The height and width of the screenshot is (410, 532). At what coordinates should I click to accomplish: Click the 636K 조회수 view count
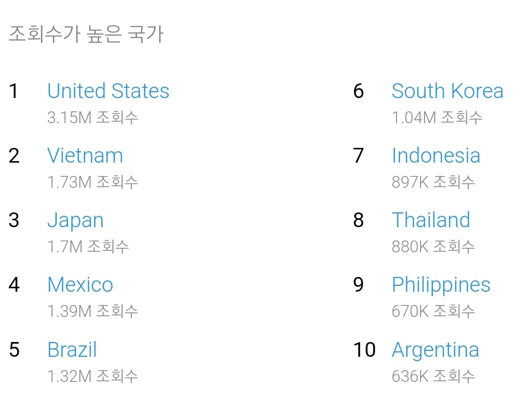pos(433,376)
